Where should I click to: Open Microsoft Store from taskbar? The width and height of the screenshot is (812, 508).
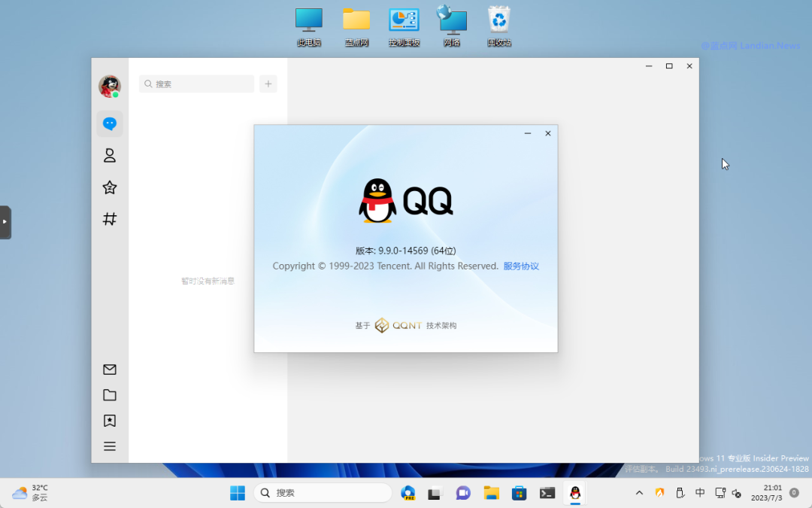point(519,493)
